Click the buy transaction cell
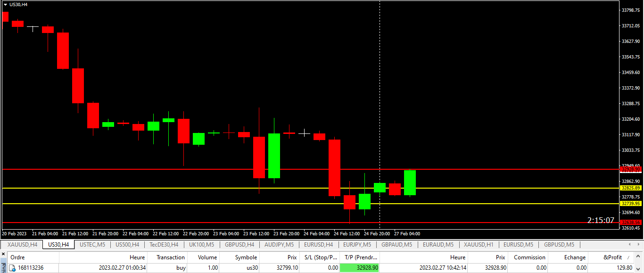 point(181,268)
